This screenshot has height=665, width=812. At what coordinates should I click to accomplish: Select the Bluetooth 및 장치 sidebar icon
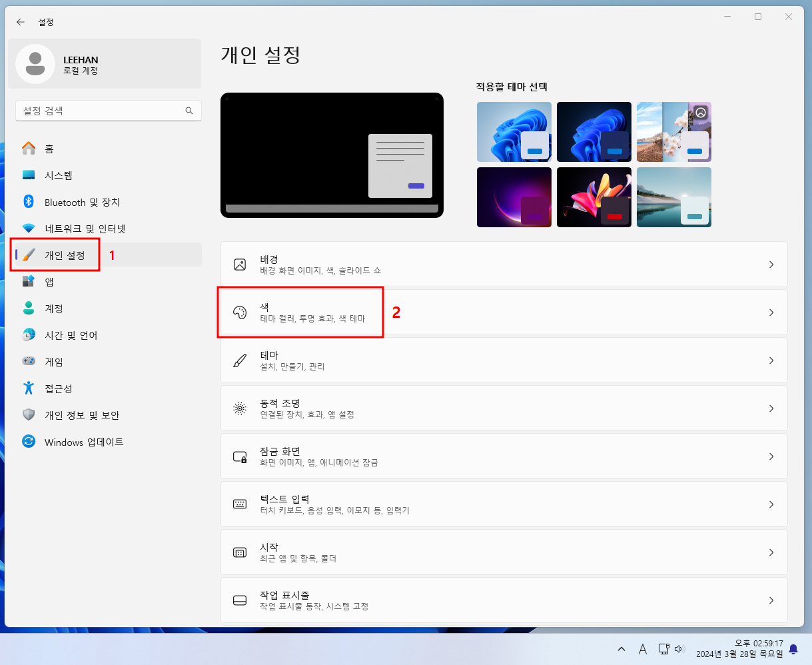point(29,202)
